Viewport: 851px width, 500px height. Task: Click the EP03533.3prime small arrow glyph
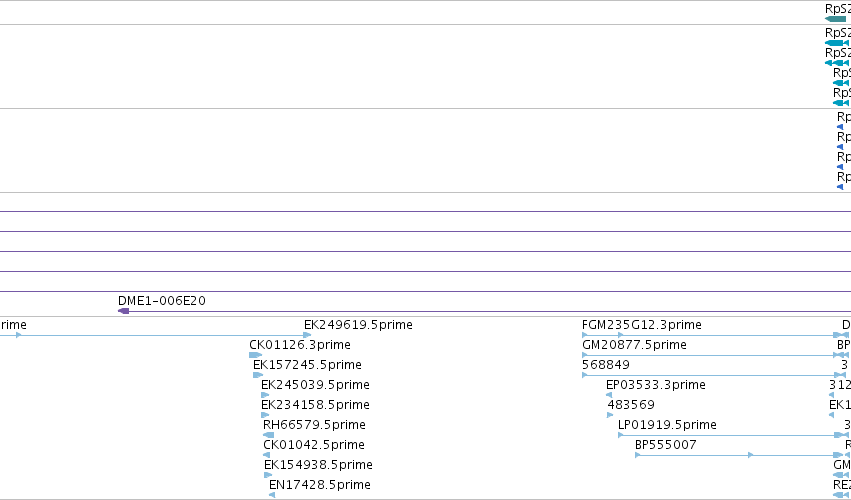tap(609, 395)
